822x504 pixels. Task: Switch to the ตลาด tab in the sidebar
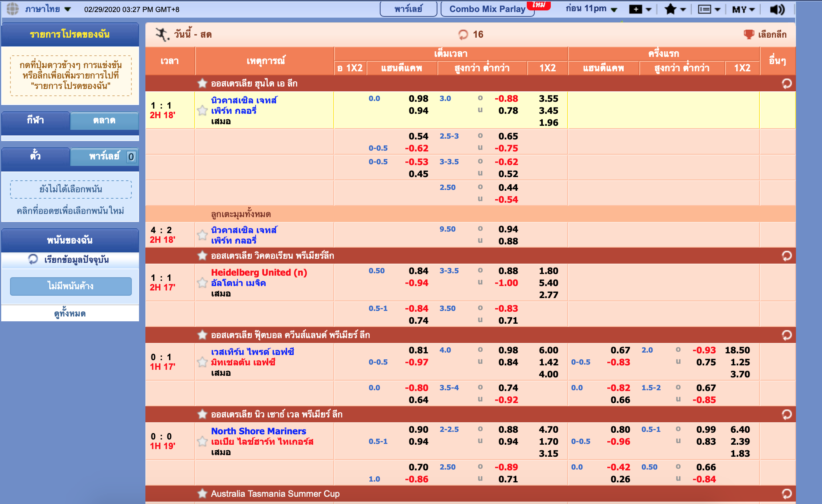104,121
